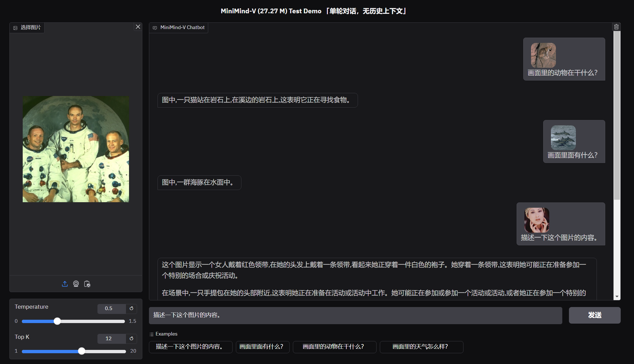Select example 画面里的动物在干什么?

tap(334, 347)
